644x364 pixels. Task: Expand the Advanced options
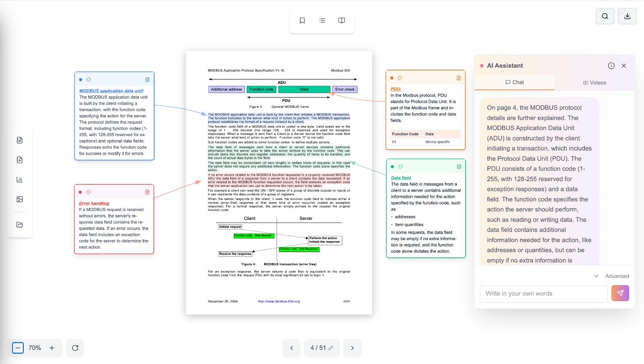[611, 276]
